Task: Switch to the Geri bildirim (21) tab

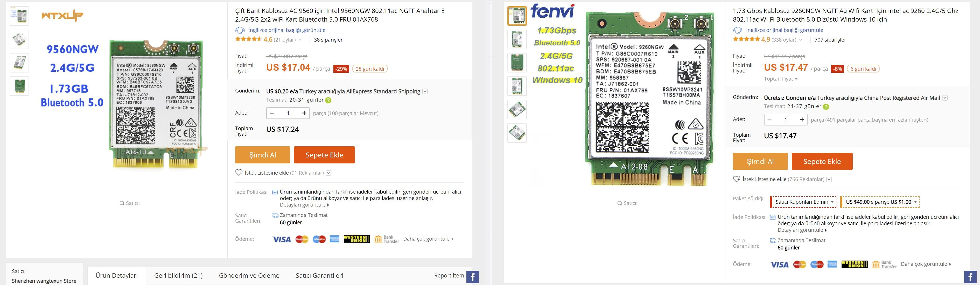Action: (178, 275)
